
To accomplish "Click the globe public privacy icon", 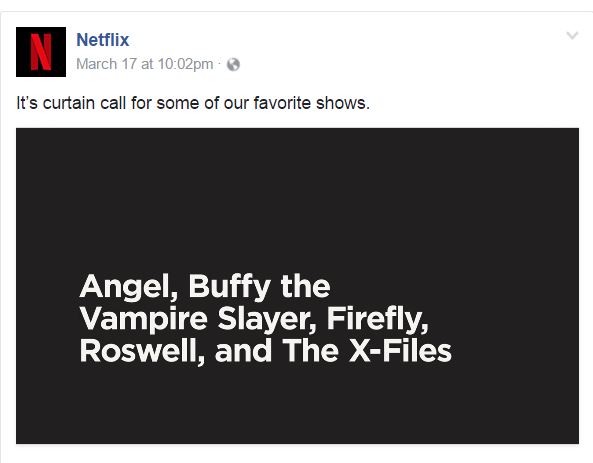I will tap(233, 65).
